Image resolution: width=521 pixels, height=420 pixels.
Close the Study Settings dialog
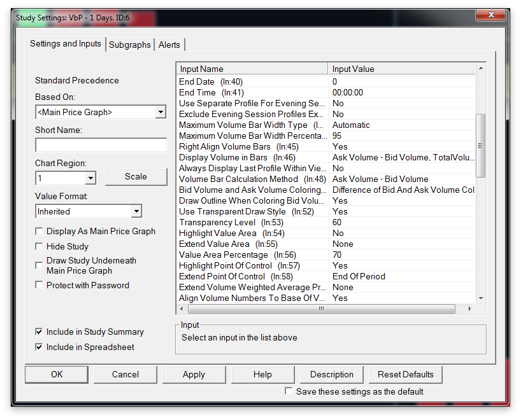tap(491, 15)
